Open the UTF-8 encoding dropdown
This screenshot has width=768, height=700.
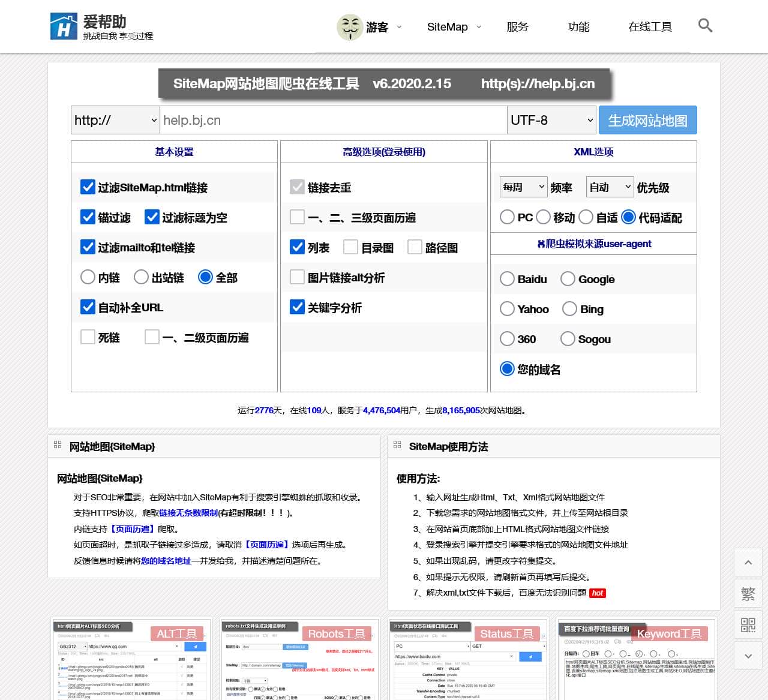[551, 120]
